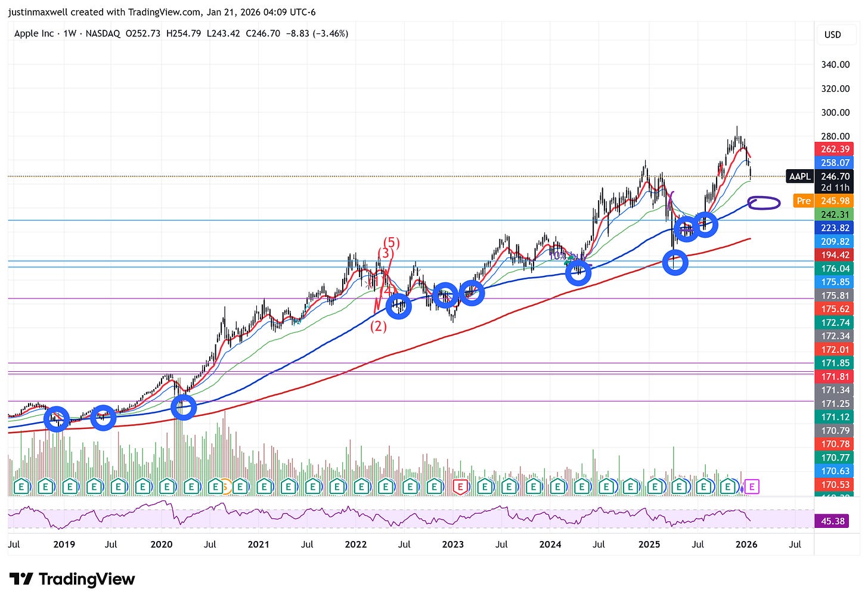Screen dimensions: 868x603
Task: Click the gray 175.81 price label
Action: coord(835,296)
